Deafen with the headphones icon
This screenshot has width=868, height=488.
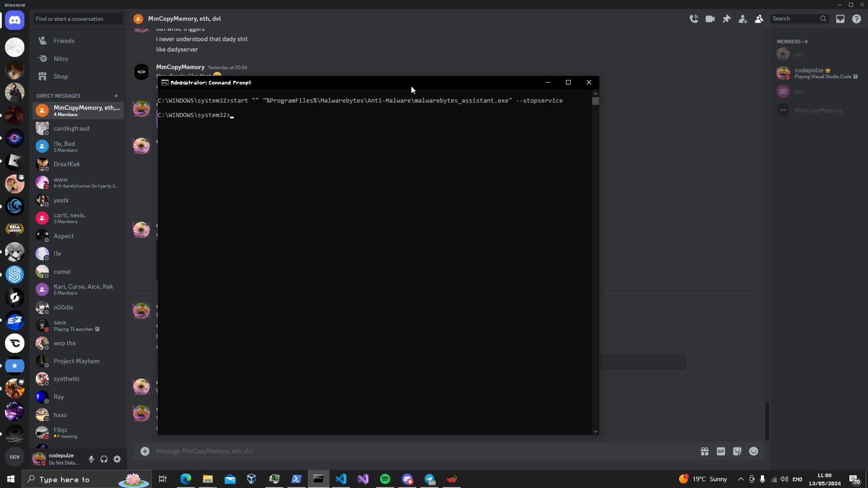104,459
